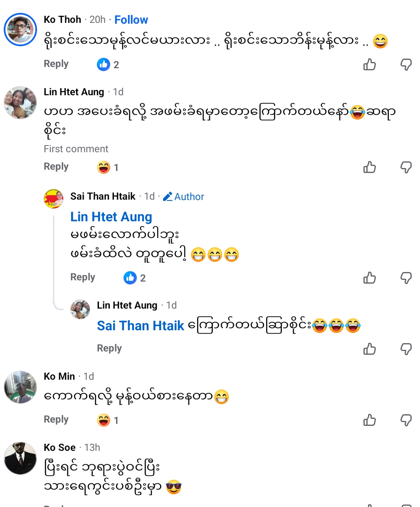
Task: Dislike Ko Thoh's comment
Action: [406, 64]
